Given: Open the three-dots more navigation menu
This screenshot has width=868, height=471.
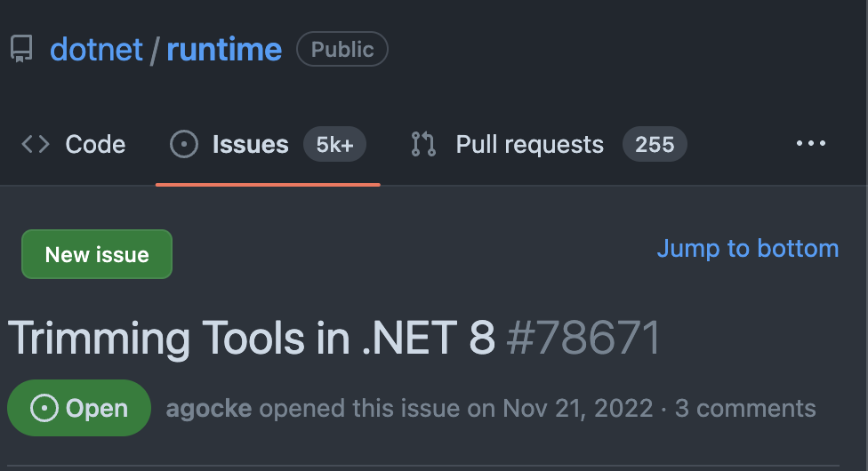Looking at the screenshot, I should [x=811, y=144].
